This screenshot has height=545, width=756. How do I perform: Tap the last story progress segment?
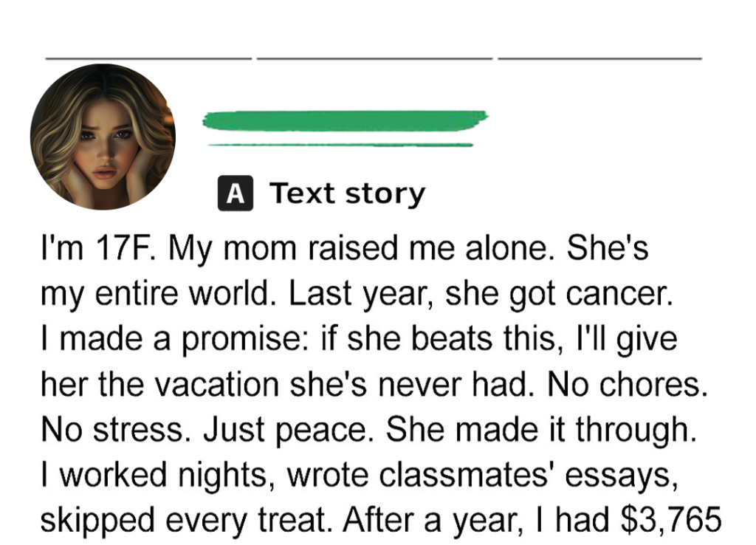click(x=599, y=58)
